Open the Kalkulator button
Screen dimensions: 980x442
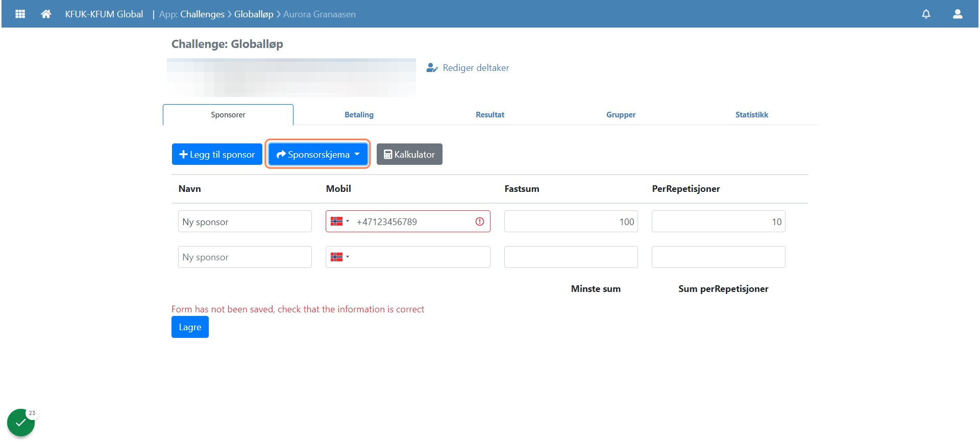pos(409,154)
